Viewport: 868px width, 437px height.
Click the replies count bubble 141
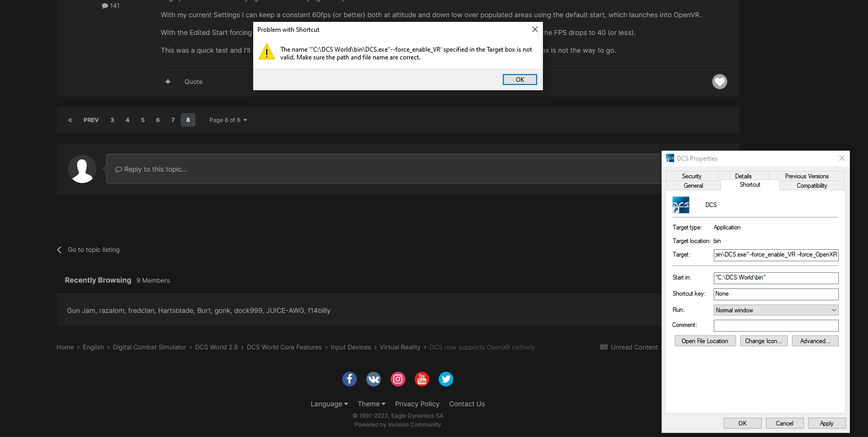[x=111, y=6]
